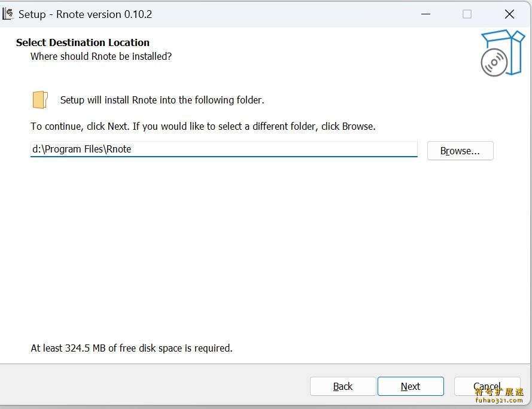
Task: Click the free disk space requirement text
Action: tap(132, 348)
